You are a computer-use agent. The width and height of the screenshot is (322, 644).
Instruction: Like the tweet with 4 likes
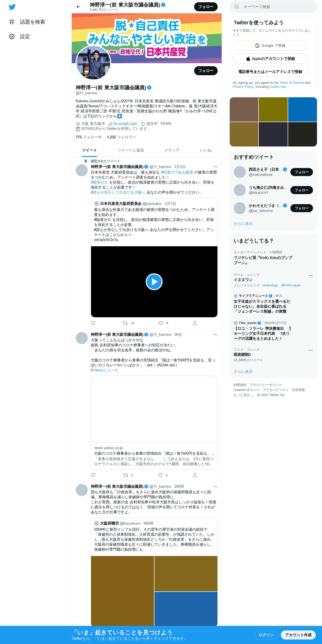click(x=163, y=475)
